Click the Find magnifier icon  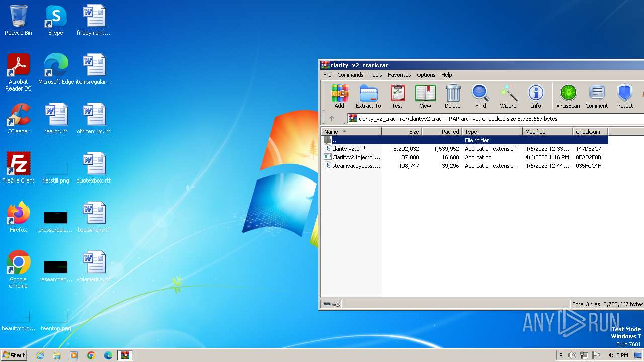pos(480,96)
